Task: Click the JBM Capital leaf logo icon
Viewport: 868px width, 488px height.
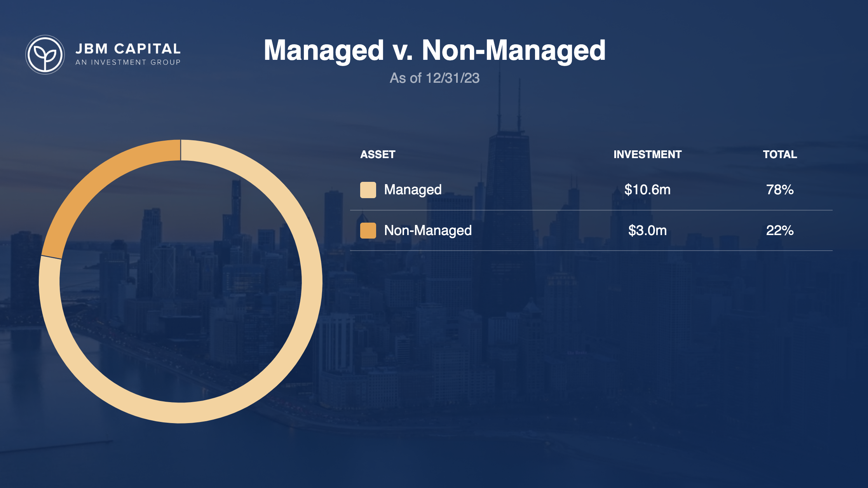Action: pyautogui.click(x=45, y=55)
